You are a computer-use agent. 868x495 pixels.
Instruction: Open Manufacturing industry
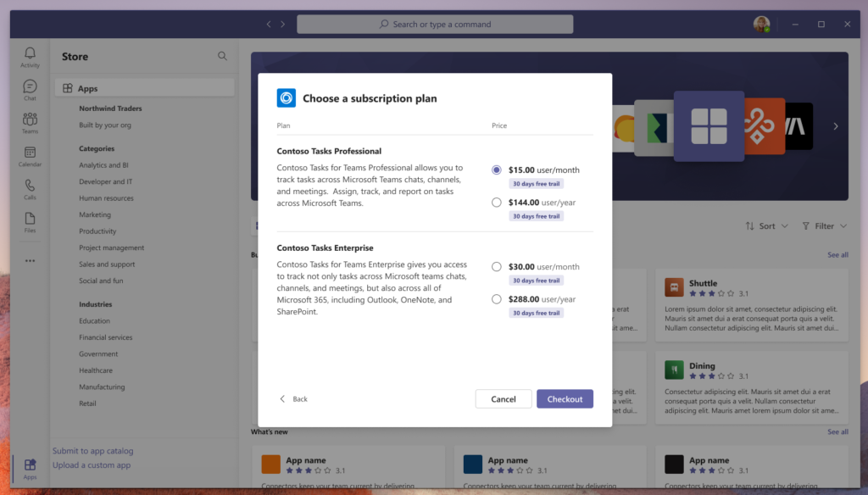102,387
